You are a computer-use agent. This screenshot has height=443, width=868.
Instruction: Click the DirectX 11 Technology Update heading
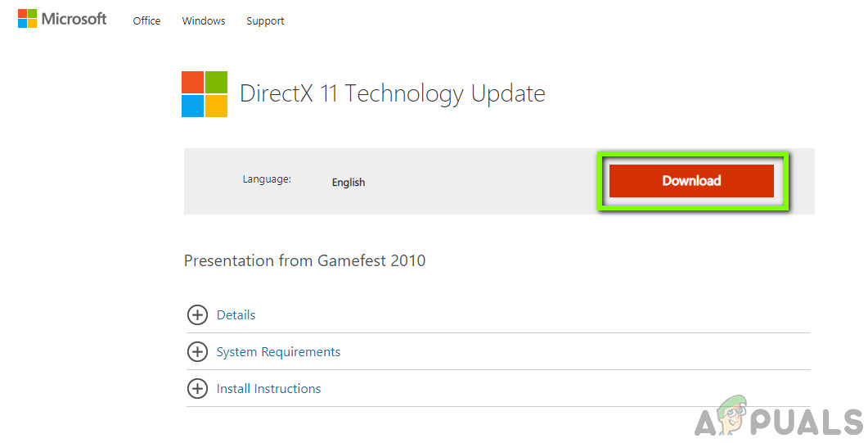tap(392, 93)
